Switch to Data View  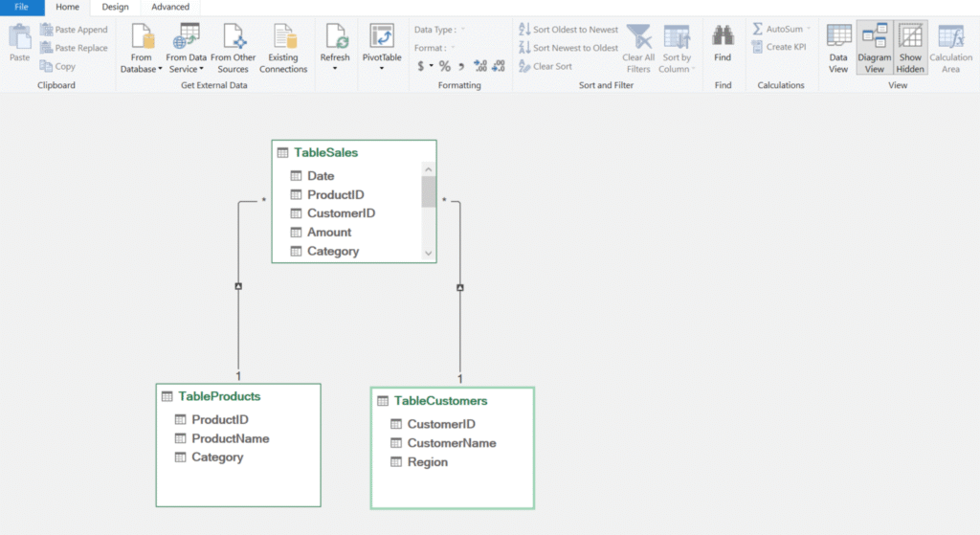[838, 48]
